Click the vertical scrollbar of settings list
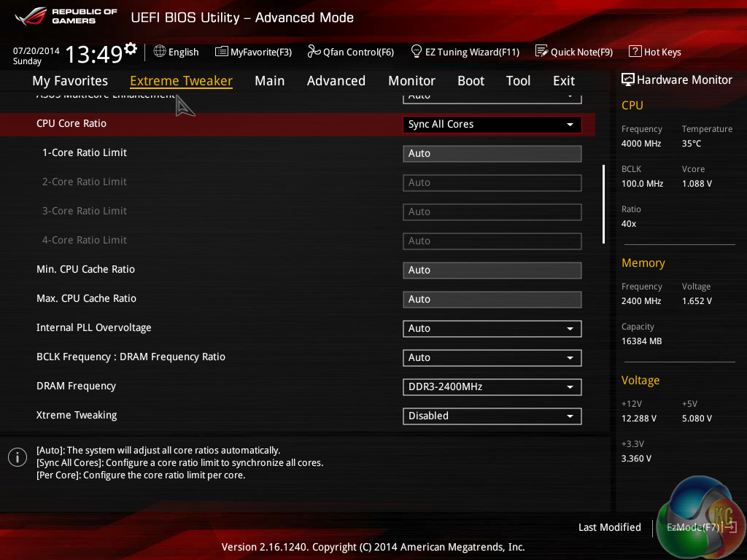 pos(603,204)
